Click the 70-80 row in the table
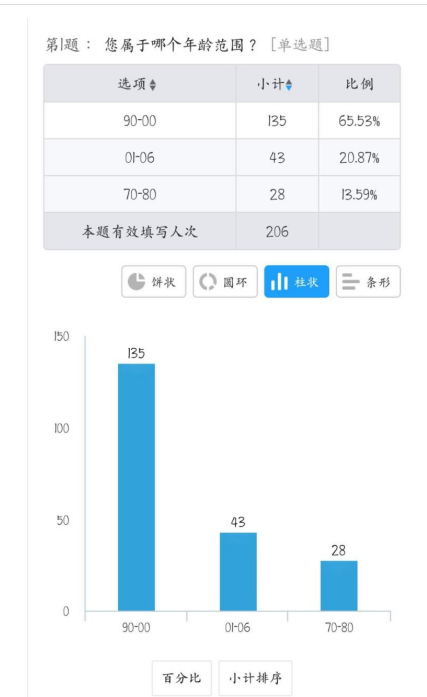The height and width of the screenshot is (697, 427). [x=222, y=194]
